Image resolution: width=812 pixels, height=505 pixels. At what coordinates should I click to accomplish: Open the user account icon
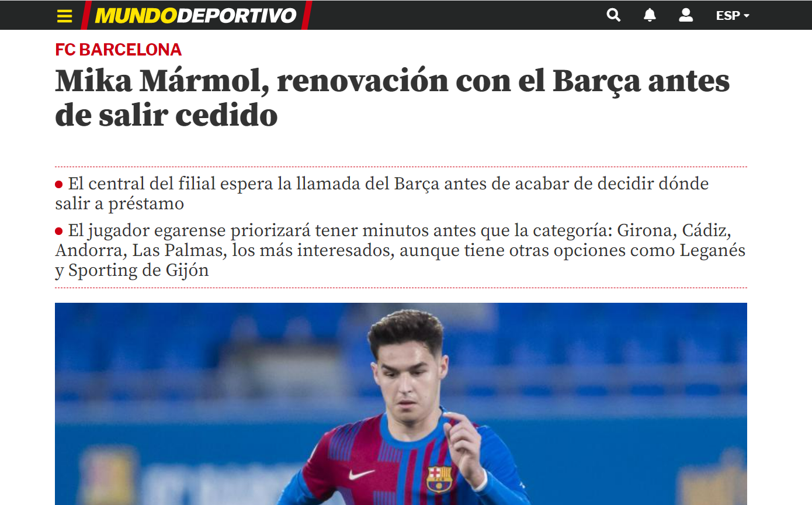coord(686,15)
